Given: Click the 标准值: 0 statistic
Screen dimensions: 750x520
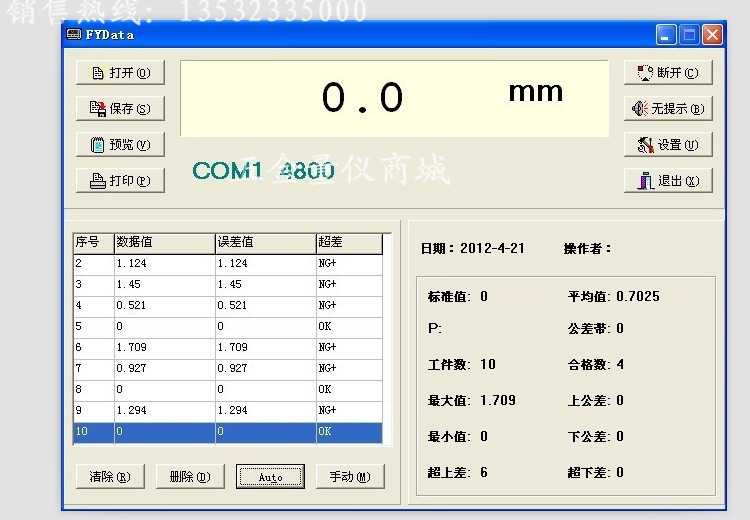Looking at the screenshot, I should click(x=458, y=297).
